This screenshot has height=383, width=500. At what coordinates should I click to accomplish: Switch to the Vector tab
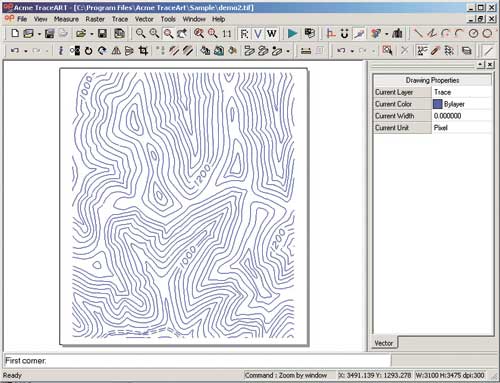(x=384, y=343)
